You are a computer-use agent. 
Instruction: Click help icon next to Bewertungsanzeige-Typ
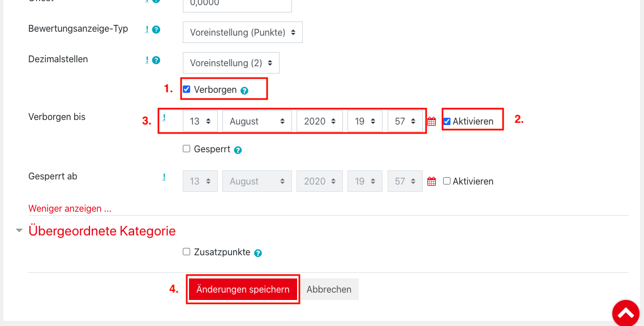tap(156, 29)
